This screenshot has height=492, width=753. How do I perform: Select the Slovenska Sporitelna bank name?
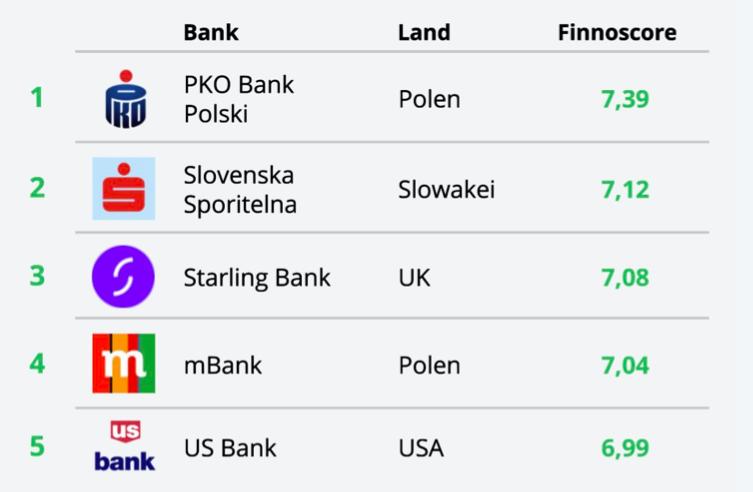click(240, 190)
